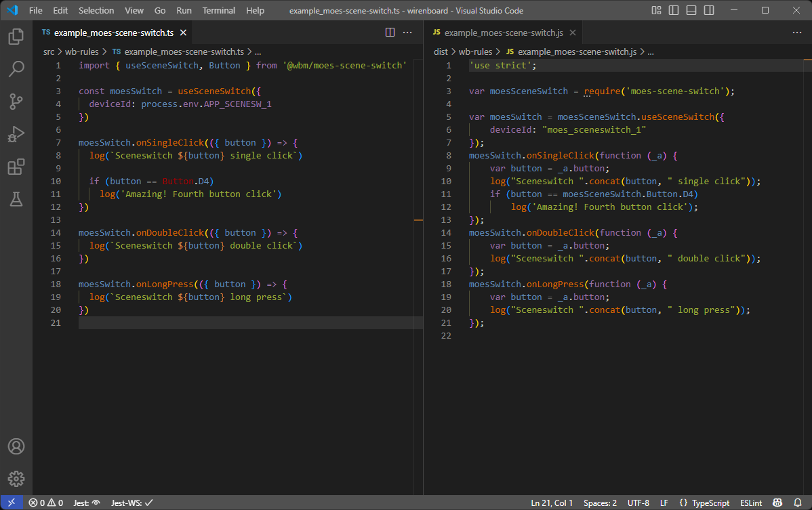Open the Accounts menu icon
Image resolution: width=812 pixels, height=510 pixels.
[x=16, y=446]
